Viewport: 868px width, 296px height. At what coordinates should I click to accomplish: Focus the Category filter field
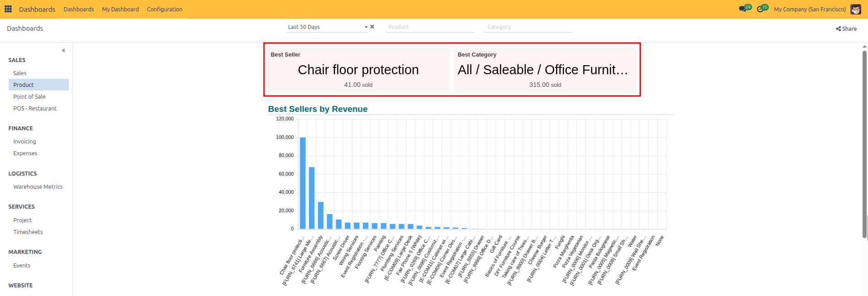point(528,27)
